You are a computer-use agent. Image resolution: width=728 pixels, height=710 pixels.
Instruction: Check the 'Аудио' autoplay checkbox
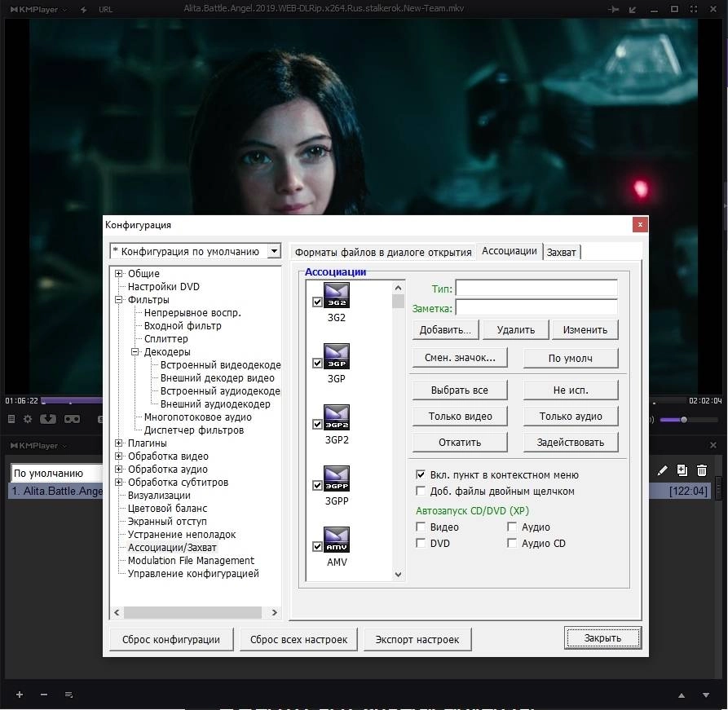(x=512, y=527)
